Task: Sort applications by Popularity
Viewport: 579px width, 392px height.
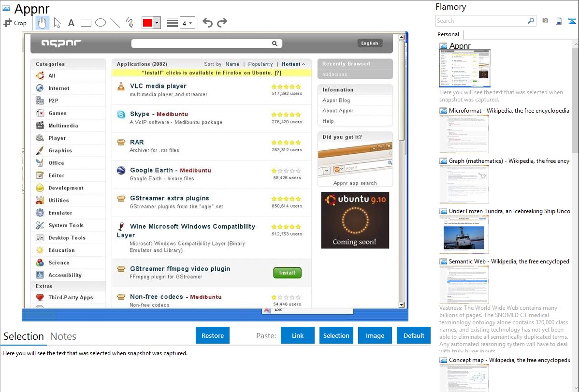Action: [261, 64]
